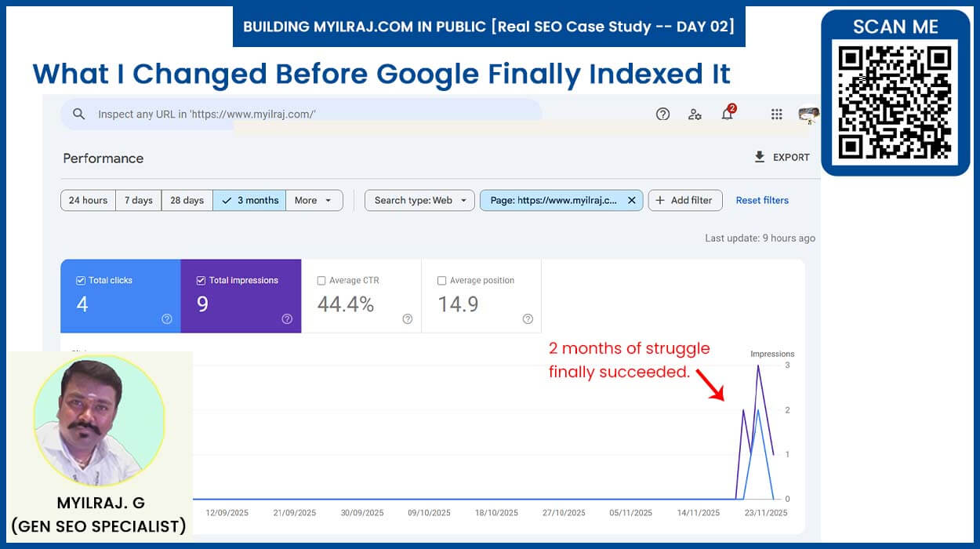The width and height of the screenshot is (980, 549).
Task: Open the Search type: Web dropdown
Action: 419,200
